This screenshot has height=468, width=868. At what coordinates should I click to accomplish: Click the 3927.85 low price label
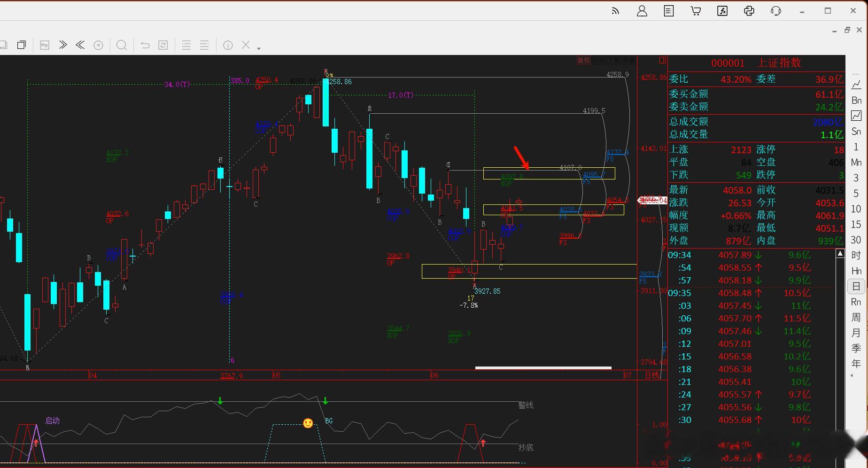pyautogui.click(x=487, y=291)
